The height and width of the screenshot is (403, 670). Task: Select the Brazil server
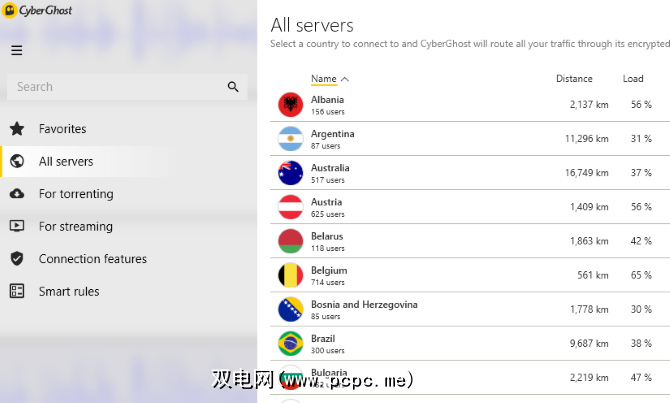tap(470, 344)
